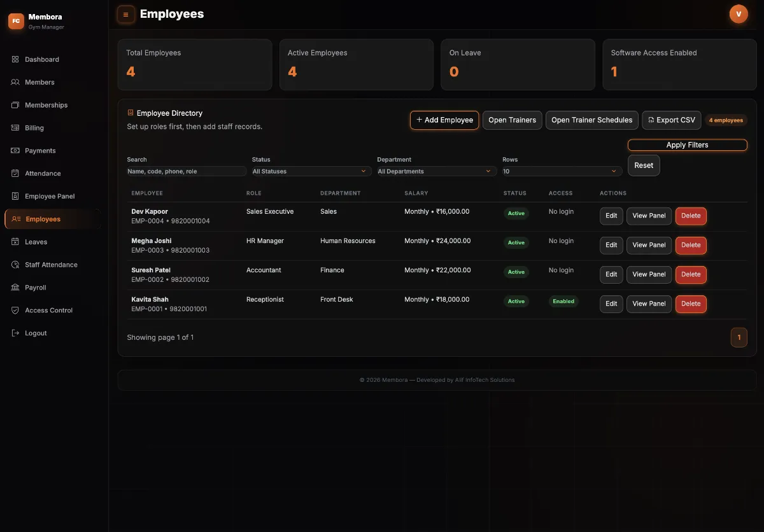Screen dimensions: 764x532
Task: Click the Staff Attendance clock icon
Action: point(15,265)
